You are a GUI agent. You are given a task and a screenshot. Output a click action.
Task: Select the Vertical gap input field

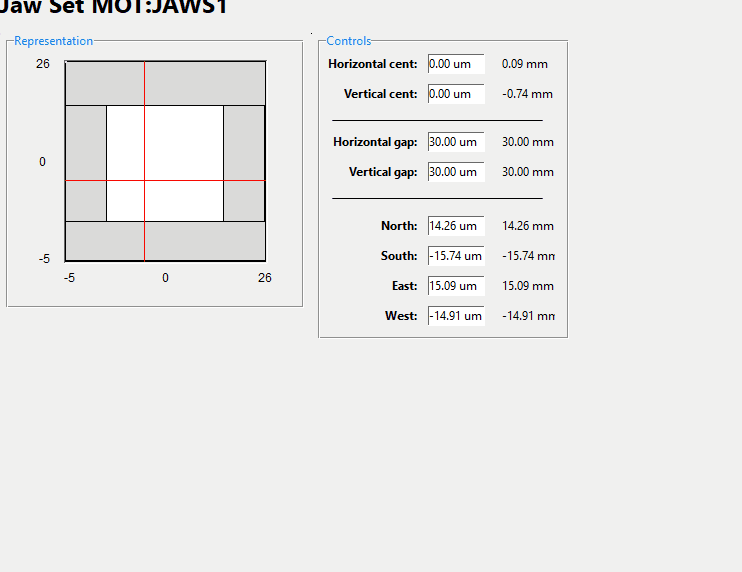pyautogui.click(x=456, y=172)
